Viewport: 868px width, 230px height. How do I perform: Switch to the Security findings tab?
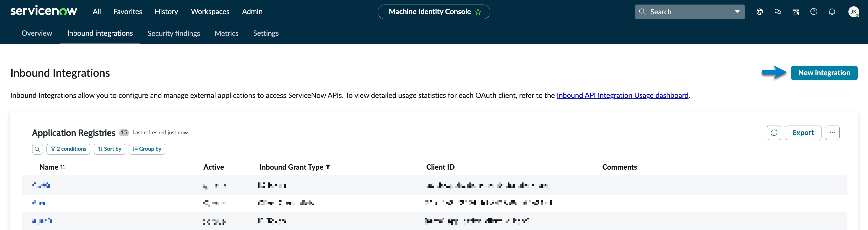(173, 33)
